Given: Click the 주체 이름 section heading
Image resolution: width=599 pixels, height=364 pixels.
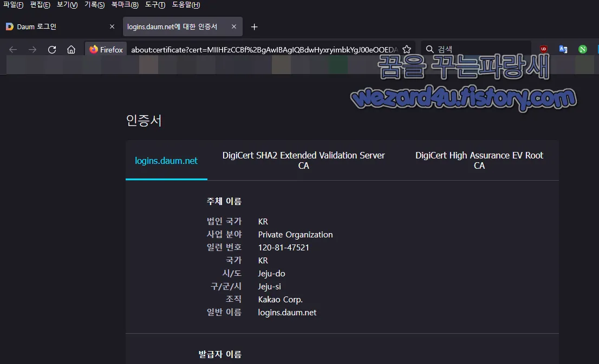Looking at the screenshot, I should point(224,201).
